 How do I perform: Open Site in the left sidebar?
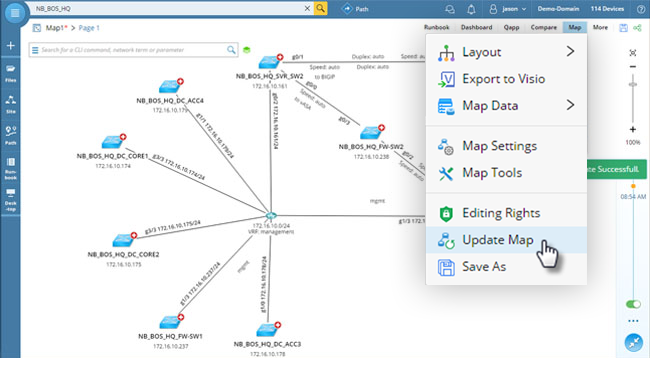pos(11,104)
